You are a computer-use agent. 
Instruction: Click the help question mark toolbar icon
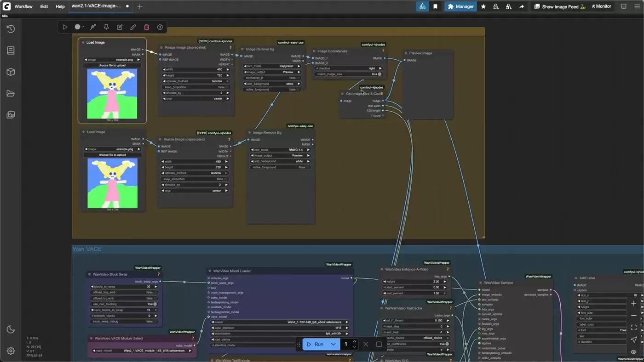pos(160,27)
